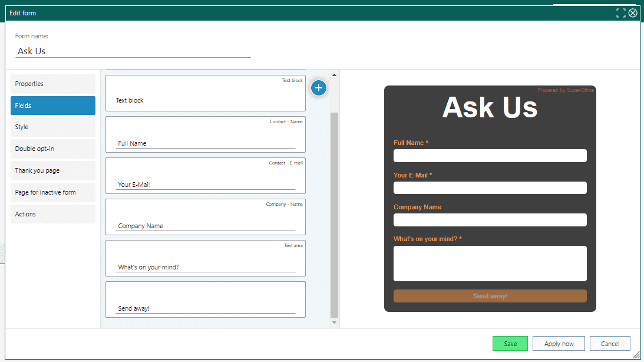Click the Apply now button

[559, 344]
